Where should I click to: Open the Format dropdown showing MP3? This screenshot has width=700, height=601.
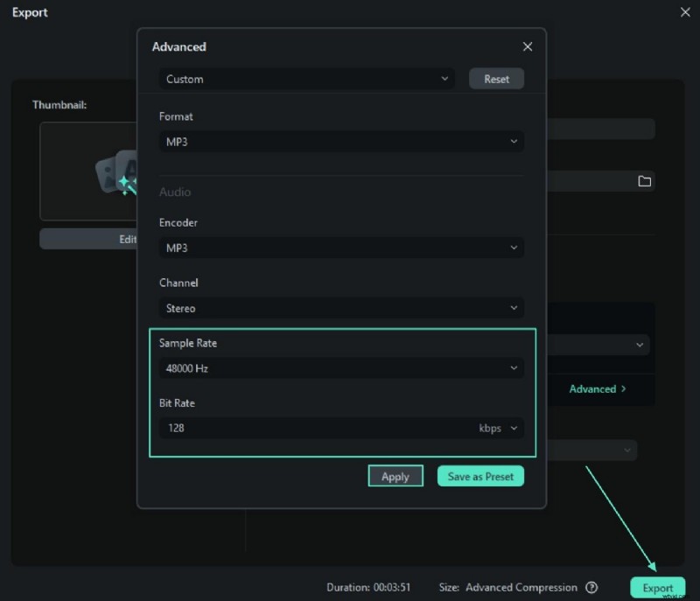(340, 141)
